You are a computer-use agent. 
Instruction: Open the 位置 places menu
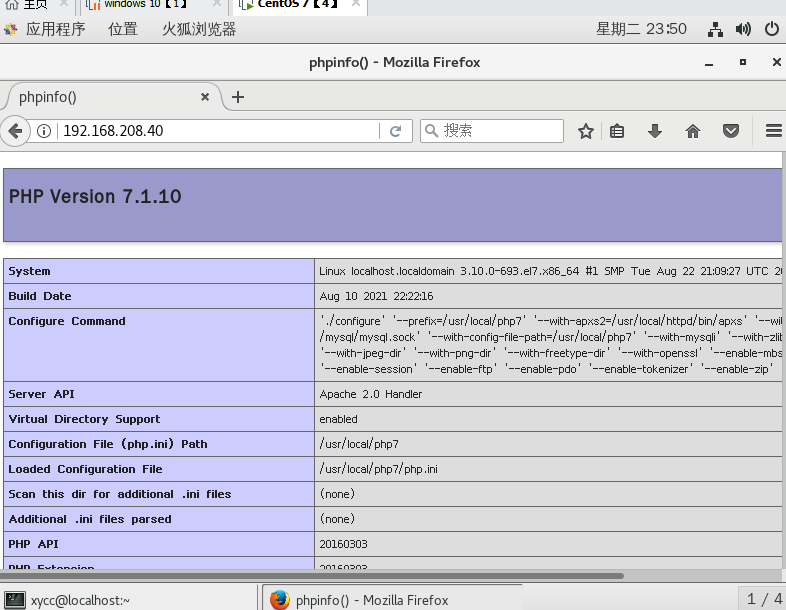coord(123,29)
